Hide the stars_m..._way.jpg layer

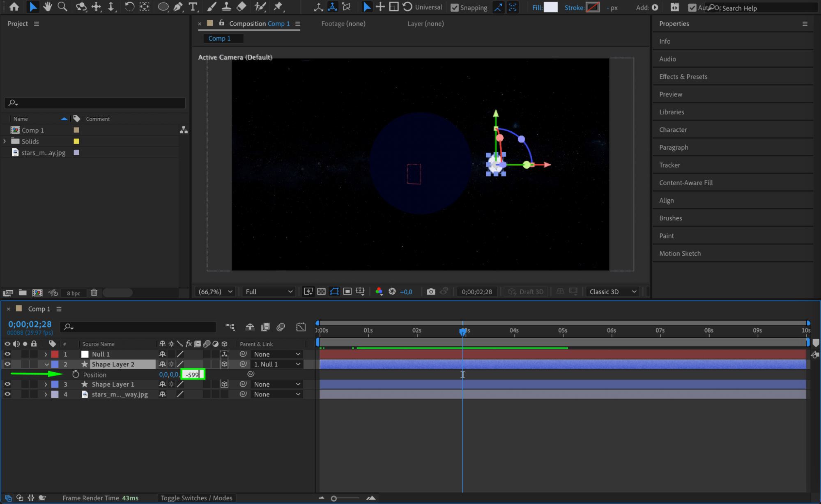tap(7, 394)
